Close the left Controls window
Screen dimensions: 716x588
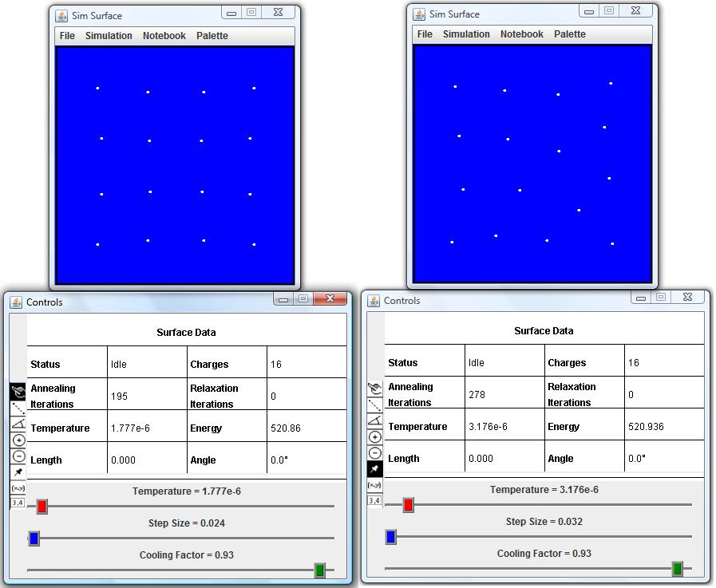point(330,298)
